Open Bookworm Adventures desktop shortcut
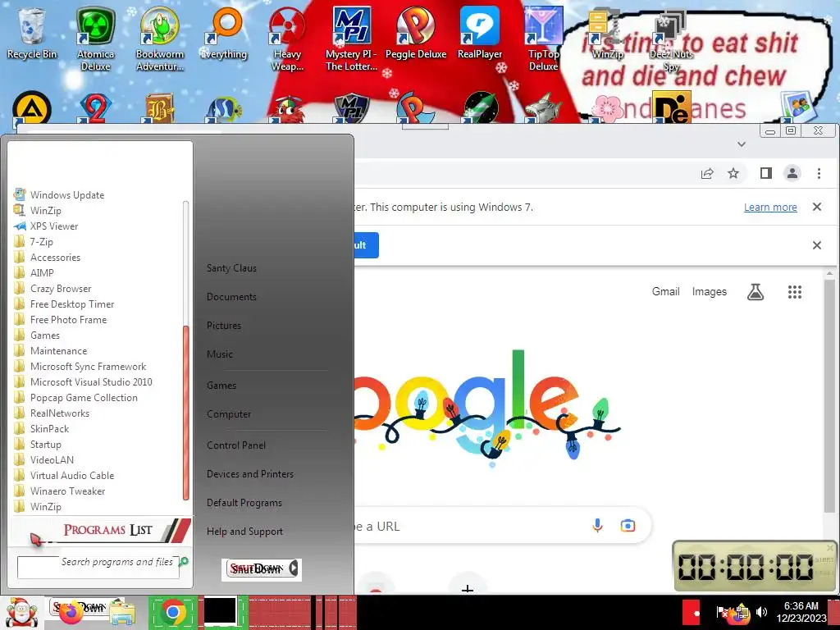 click(160, 38)
